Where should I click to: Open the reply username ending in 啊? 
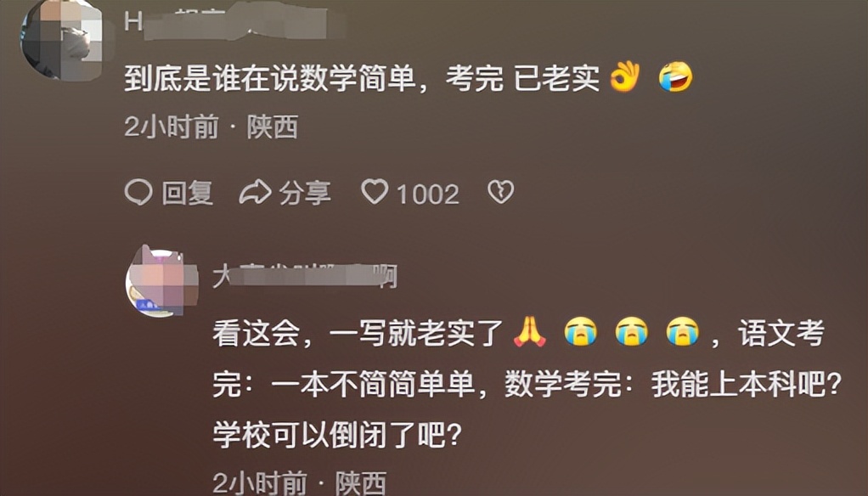305,276
